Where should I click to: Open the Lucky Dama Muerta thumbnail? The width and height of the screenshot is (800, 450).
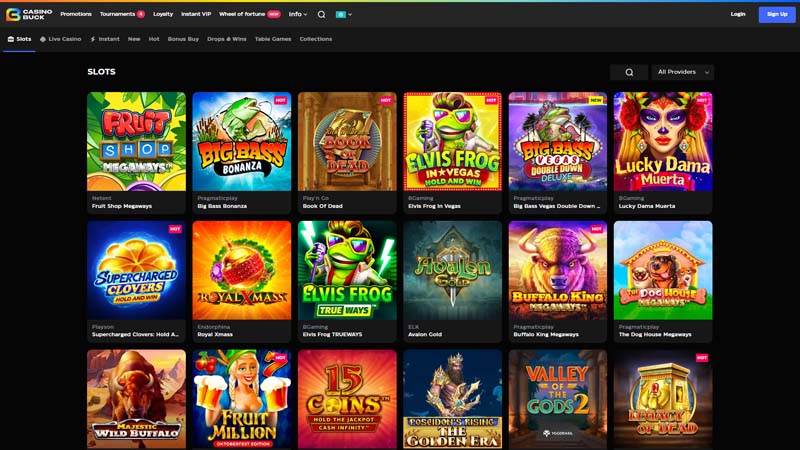click(x=663, y=141)
